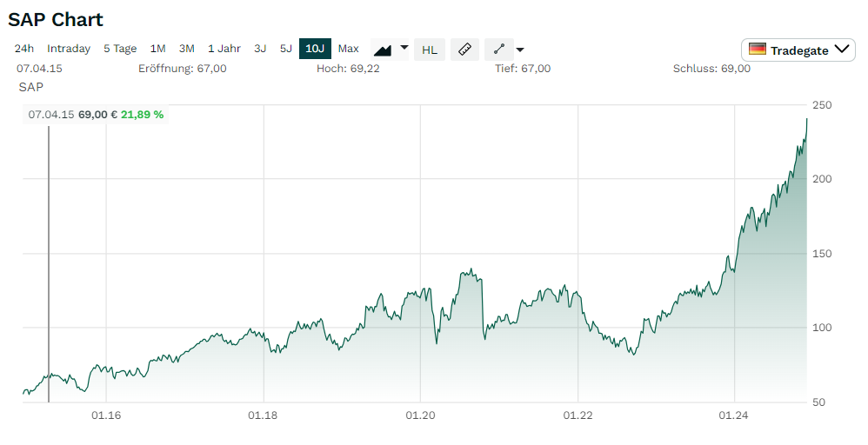This screenshot has height=445, width=868.
Task: Choose the 1M time period
Action: pyautogui.click(x=157, y=49)
